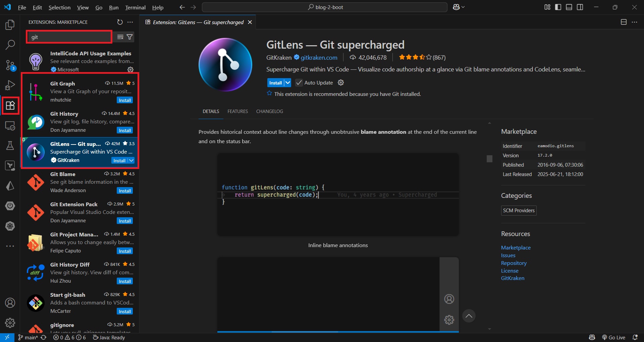Viewport: 644px width, 342px height.
Task: Clear extensions search results
Action: pos(120,37)
